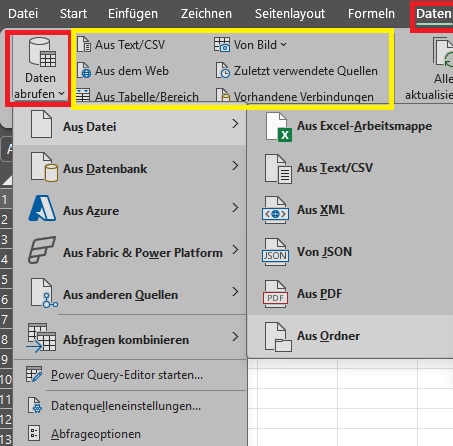Click Power Query-Editor starten...

(130, 375)
